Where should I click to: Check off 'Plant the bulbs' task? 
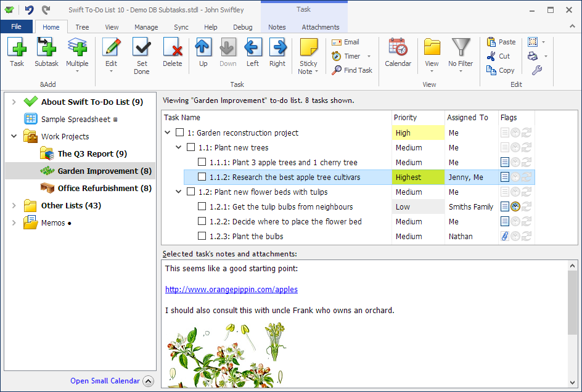coord(202,236)
